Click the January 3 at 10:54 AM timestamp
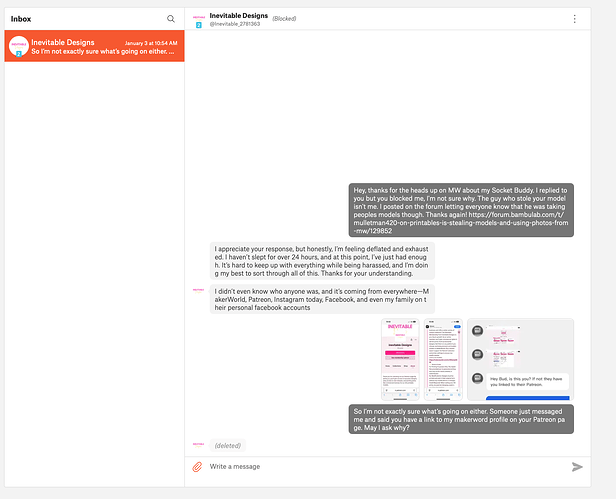 pyautogui.click(x=151, y=43)
